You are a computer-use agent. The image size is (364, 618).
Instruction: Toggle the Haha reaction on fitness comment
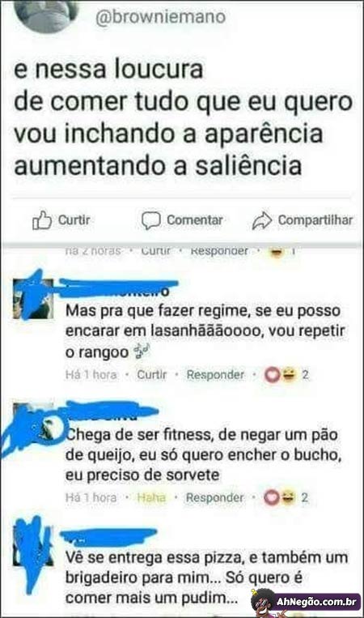(x=151, y=498)
